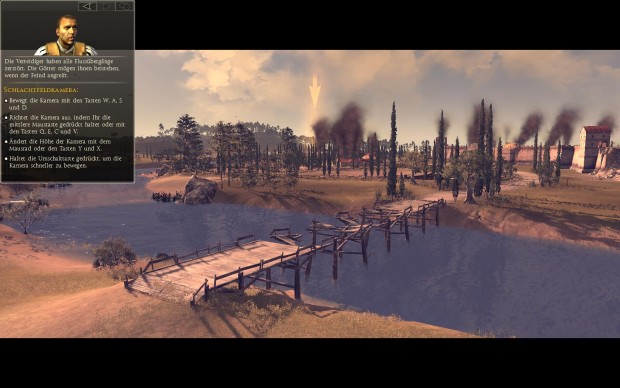
Task: Click the tip about Mausrad or keys Y, X
Action: point(59,145)
